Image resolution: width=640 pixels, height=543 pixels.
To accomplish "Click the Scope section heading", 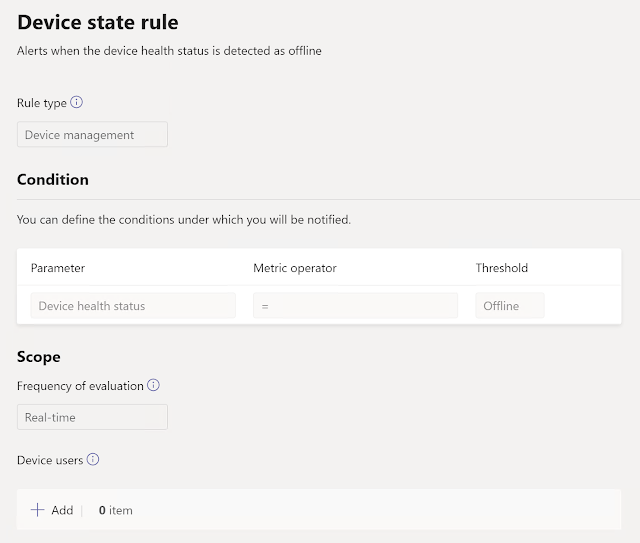I will (39, 357).
